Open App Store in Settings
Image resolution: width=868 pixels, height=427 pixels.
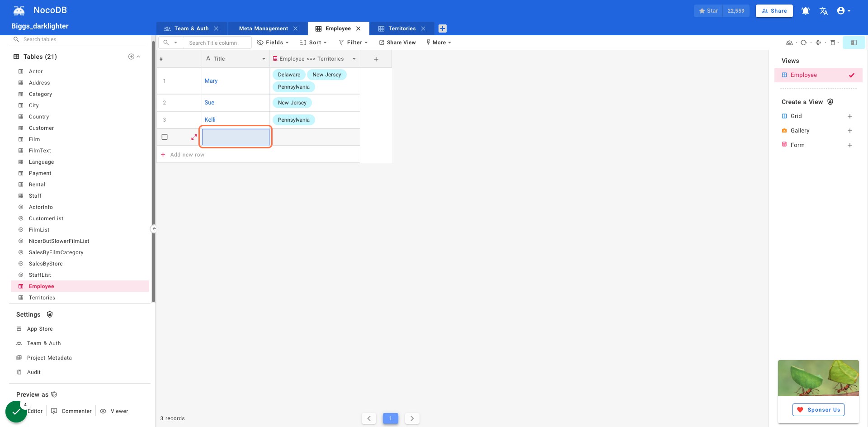coord(40,329)
